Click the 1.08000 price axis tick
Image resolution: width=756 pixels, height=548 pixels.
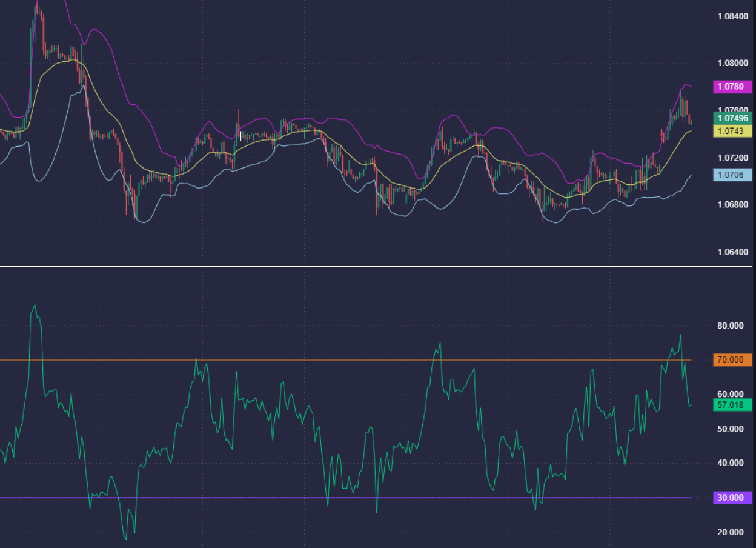pos(732,63)
